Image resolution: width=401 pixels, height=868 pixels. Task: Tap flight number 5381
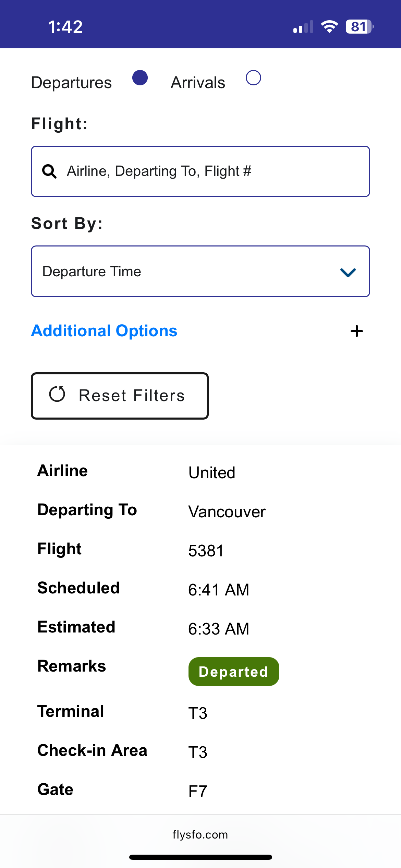[206, 551]
